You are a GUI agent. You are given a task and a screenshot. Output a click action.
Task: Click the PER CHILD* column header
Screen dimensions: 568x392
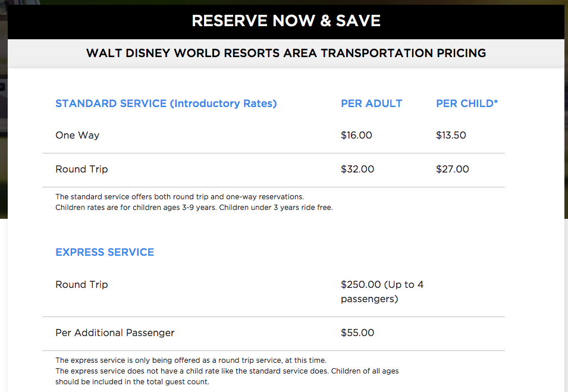[467, 104]
